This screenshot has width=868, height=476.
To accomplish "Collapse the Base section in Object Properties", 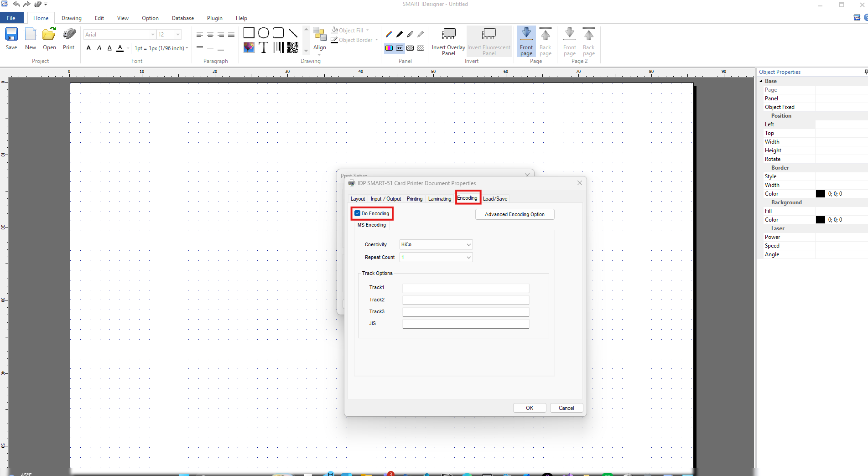I will tap(761, 81).
